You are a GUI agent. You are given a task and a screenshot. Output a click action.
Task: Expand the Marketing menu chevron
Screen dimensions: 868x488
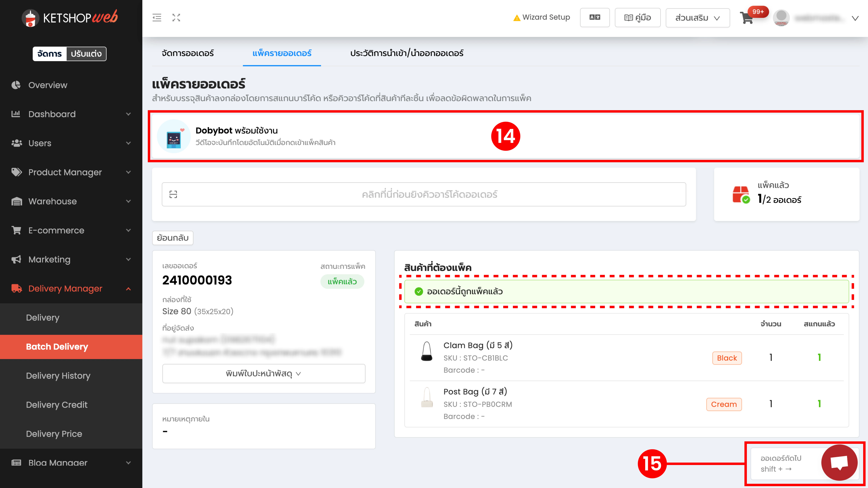(128, 259)
